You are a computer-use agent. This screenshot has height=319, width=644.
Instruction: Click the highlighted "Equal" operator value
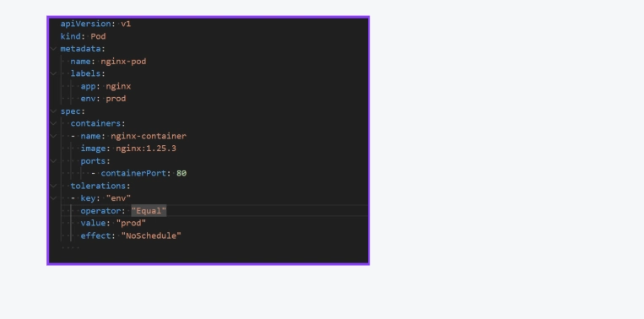149,211
